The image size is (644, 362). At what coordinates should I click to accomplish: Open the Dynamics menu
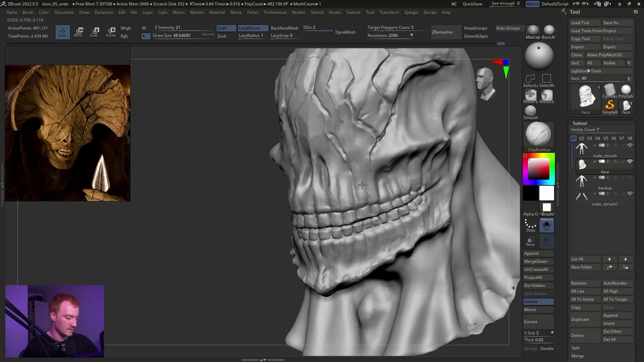[104, 12]
